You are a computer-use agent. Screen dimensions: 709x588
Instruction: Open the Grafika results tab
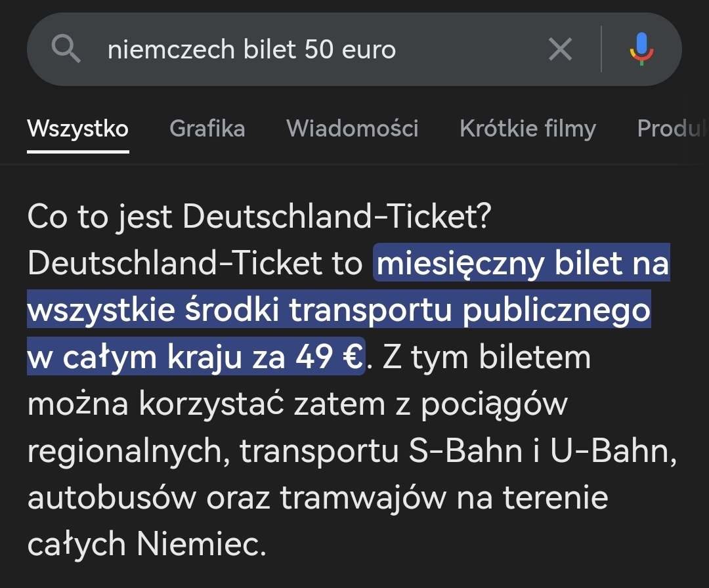point(207,129)
